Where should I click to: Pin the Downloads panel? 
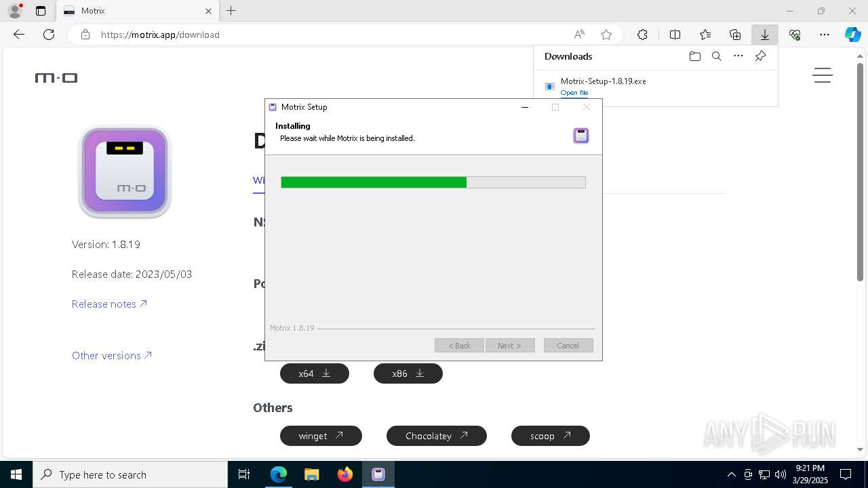tap(760, 56)
